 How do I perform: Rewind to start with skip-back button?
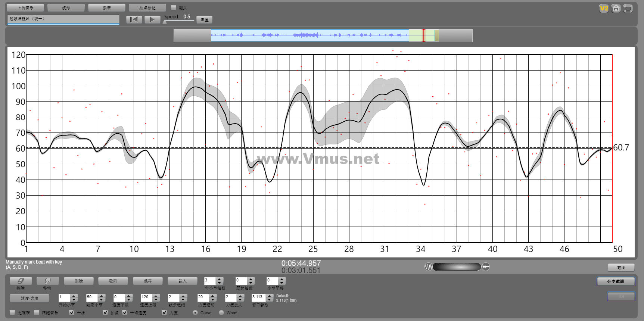coord(134,19)
